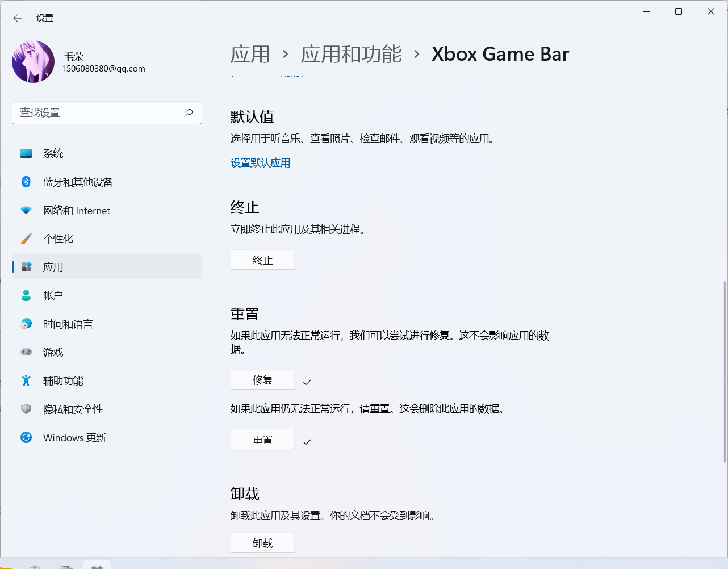Screen dimensions: 728x569
Task: Click the 重置 button
Action: coord(262,439)
